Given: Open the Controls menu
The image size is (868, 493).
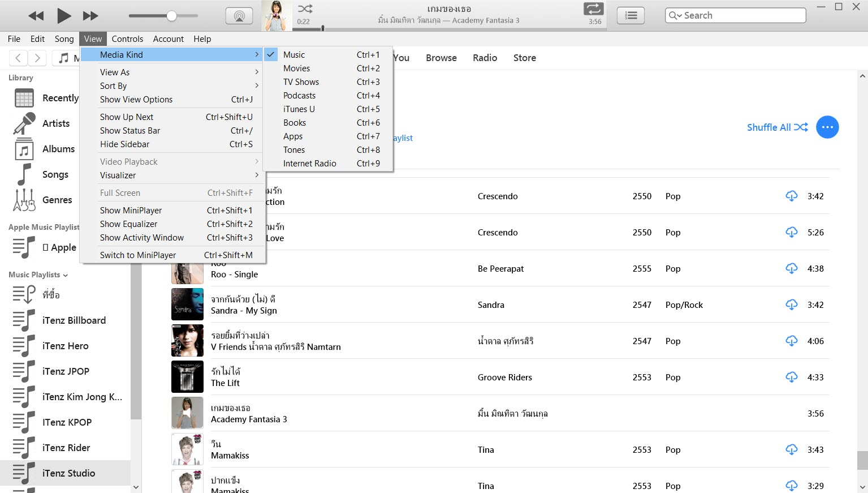Looking at the screenshot, I should (x=127, y=38).
